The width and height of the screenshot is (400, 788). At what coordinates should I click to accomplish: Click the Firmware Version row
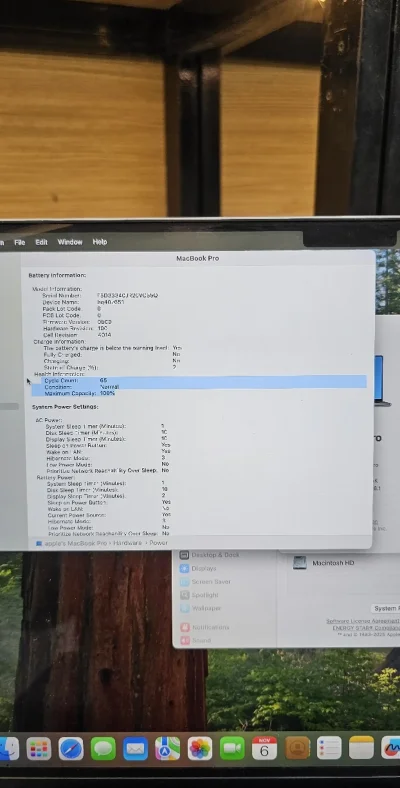point(77,322)
